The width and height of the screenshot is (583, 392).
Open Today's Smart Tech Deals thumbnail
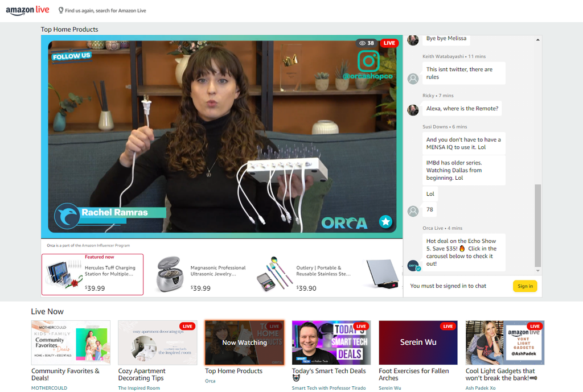coord(331,343)
